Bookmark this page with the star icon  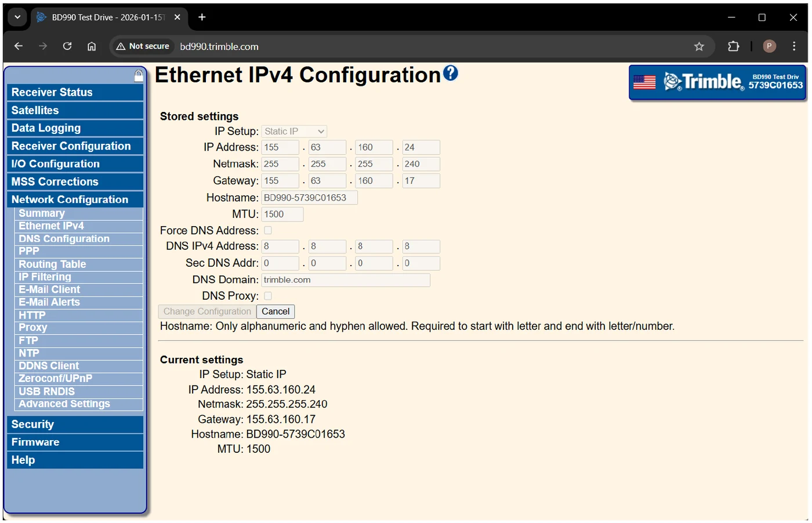tap(699, 46)
